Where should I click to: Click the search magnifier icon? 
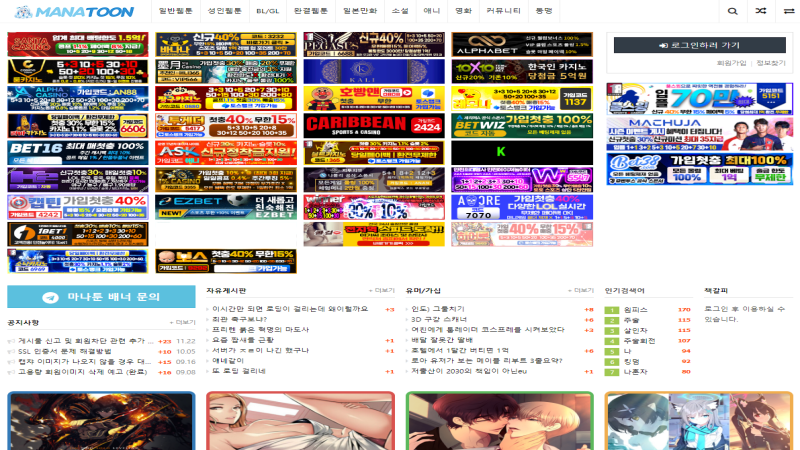(733, 11)
